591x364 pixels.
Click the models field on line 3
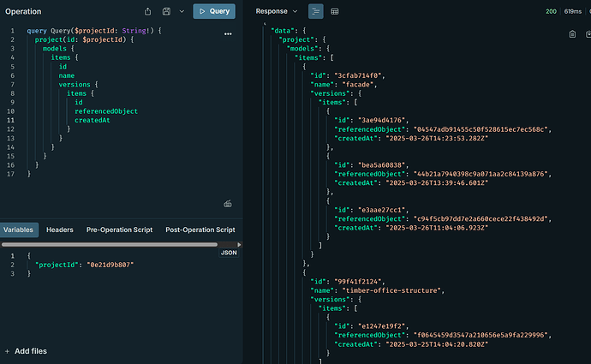pos(54,49)
